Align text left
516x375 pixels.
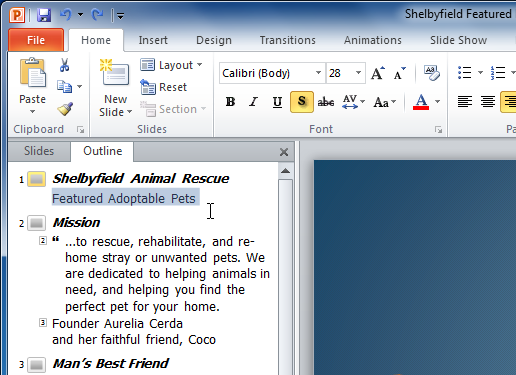click(465, 102)
